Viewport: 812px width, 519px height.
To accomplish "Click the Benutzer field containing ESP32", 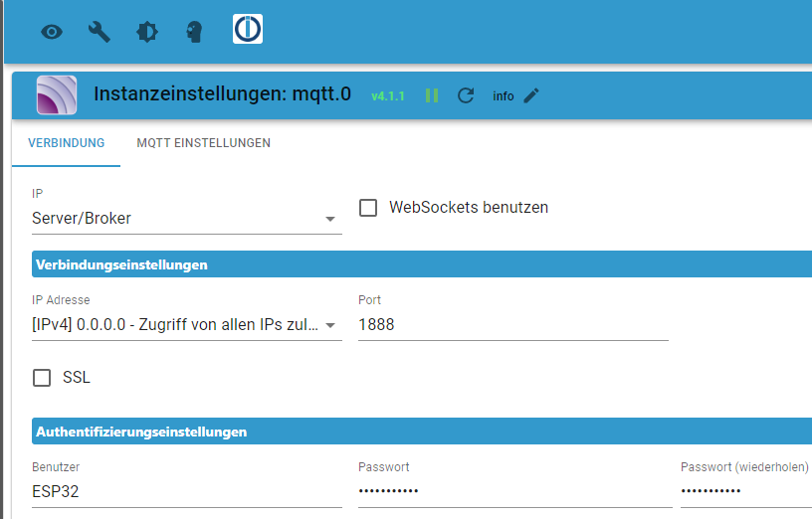I will (x=186, y=491).
